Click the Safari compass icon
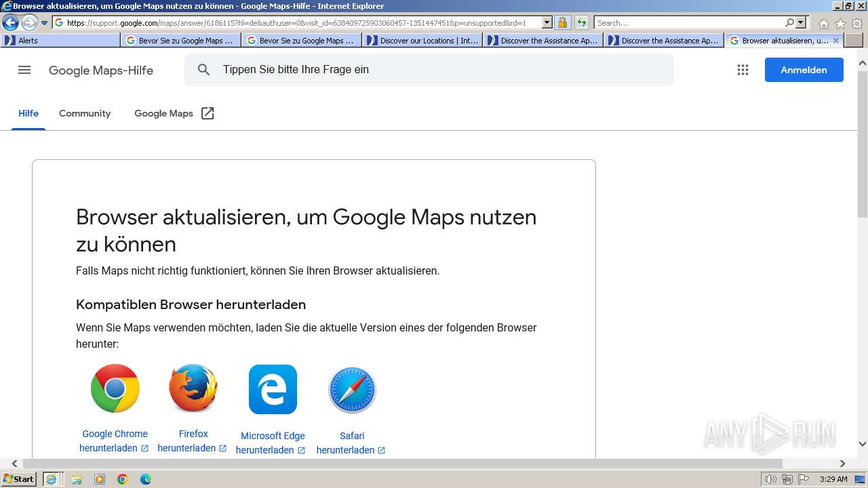The image size is (868, 488). [x=352, y=390]
